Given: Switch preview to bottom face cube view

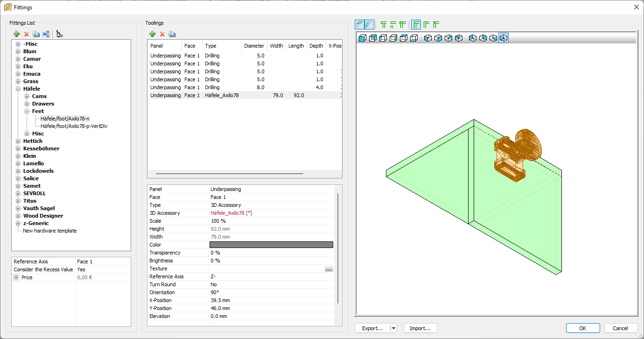Looking at the screenshot, I should pyautogui.click(x=414, y=38).
